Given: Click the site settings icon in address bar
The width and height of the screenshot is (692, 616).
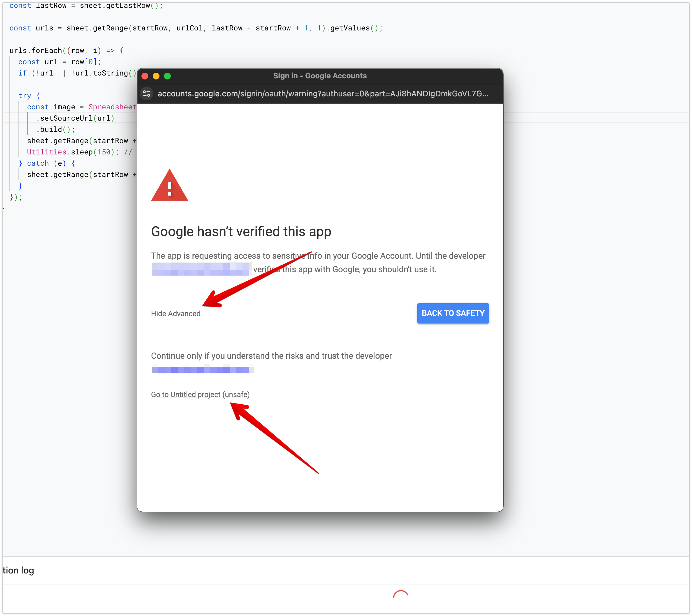Looking at the screenshot, I should pos(147,94).
